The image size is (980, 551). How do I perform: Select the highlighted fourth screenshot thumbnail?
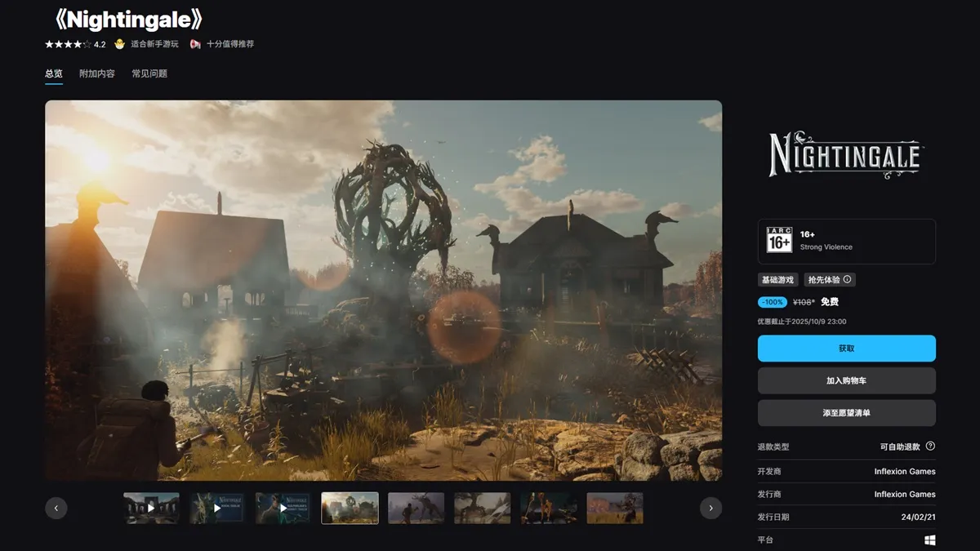350,508
